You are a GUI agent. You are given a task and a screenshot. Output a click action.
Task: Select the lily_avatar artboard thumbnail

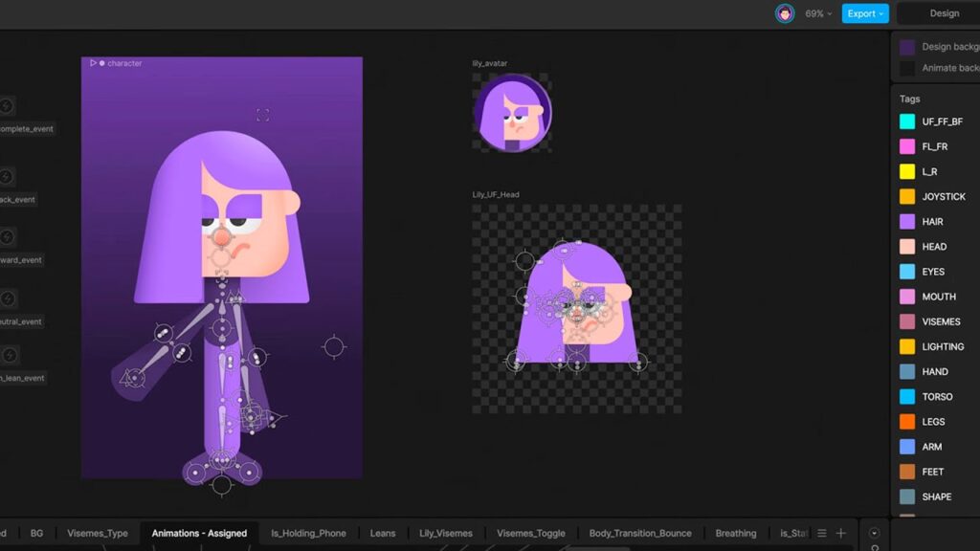(512, 113)
